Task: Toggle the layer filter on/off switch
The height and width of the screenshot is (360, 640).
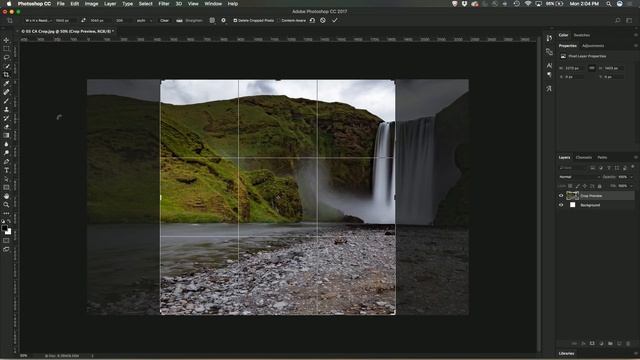Action: click(x=633, y=167)
